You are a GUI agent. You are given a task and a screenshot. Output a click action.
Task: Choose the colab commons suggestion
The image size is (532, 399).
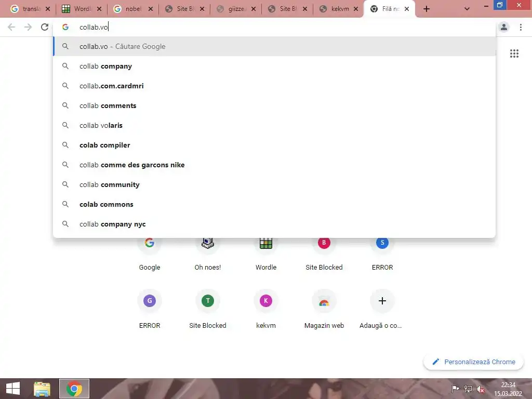click(274, 204)
